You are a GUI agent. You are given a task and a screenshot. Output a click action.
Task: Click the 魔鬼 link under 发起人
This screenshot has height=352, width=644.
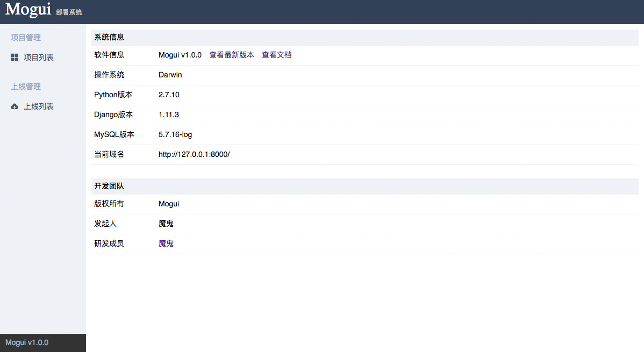pyautogui.click(x=166, y=224)
